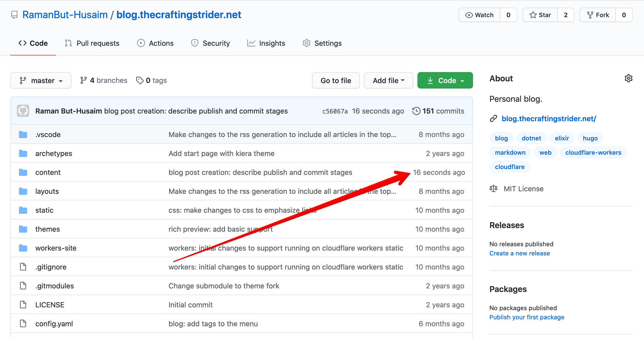Click the Go to file button
644x338 pixels.
tap(336, 80)
